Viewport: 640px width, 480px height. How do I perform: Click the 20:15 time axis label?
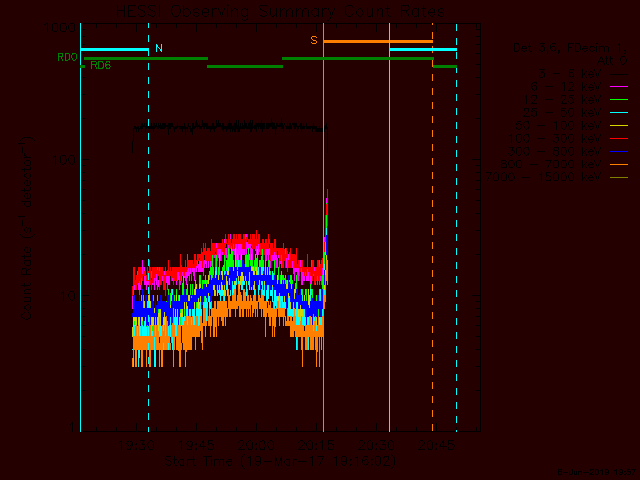316,445
